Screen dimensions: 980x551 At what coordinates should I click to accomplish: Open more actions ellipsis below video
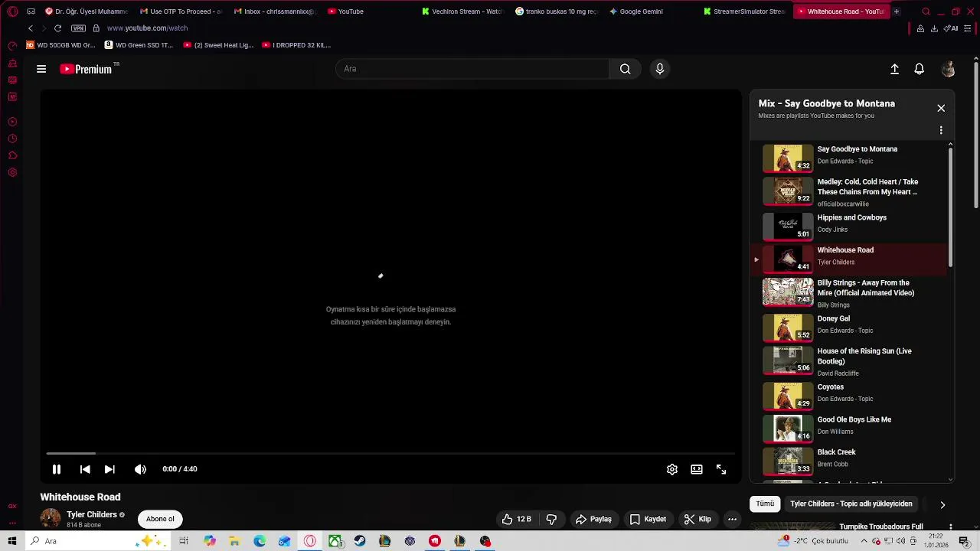pyautogui.click(x=732, y=519)
